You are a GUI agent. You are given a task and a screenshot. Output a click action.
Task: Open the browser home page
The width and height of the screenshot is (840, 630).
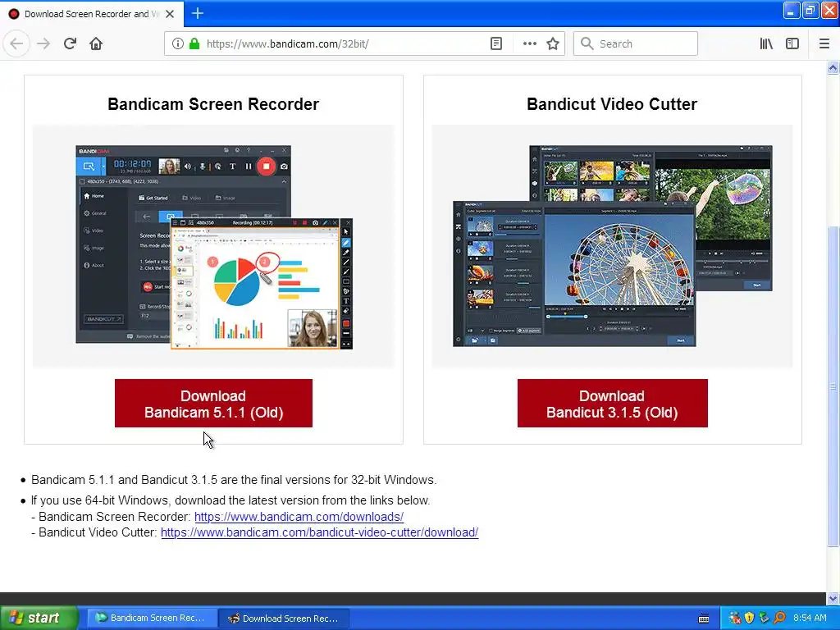[x=96, y=43]
